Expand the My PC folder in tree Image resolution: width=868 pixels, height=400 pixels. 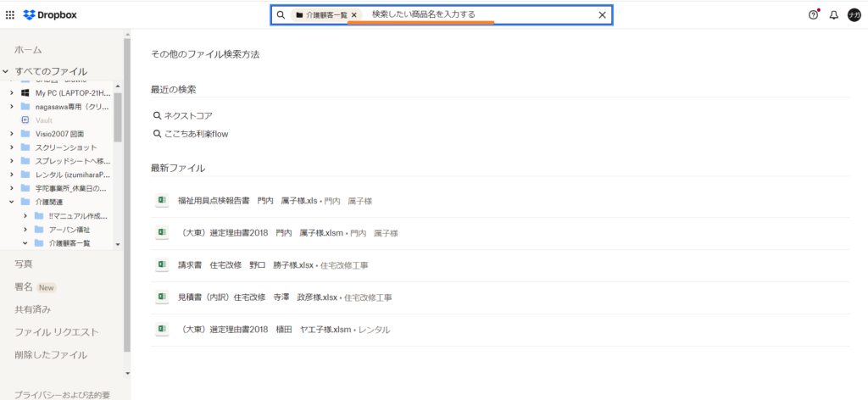point(12,93)
